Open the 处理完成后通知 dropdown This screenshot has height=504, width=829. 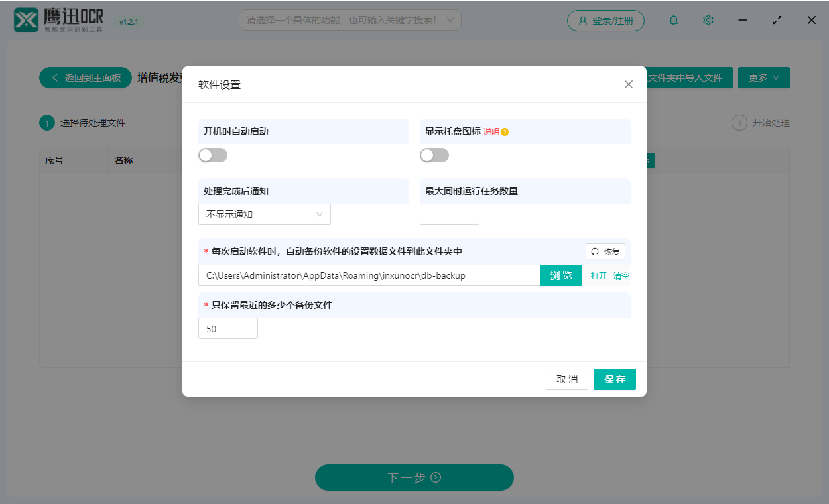click(x=265, y=214)
